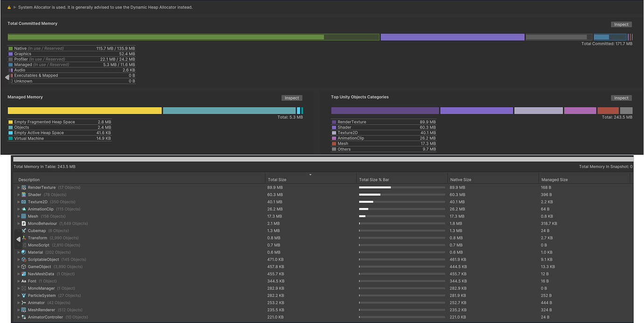Expand the GameObject row
The height and width of the screenshot is (323, 644).
[19, 267]
